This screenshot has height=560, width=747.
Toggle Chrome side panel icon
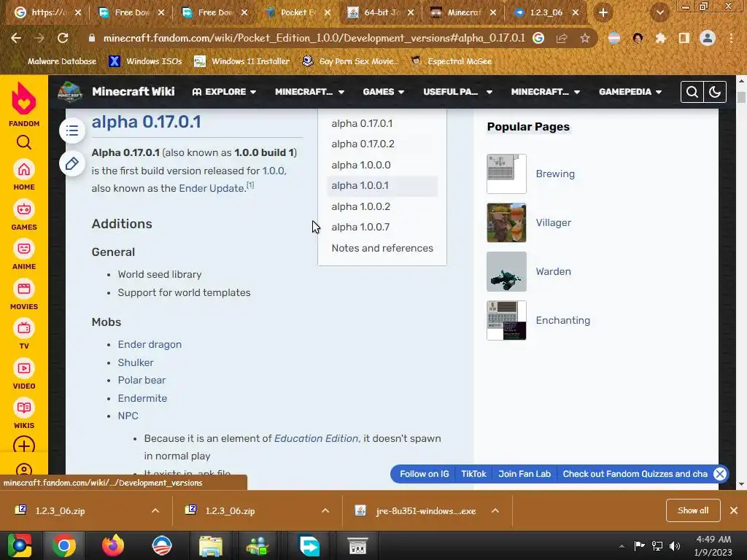[x=684, y=38]
